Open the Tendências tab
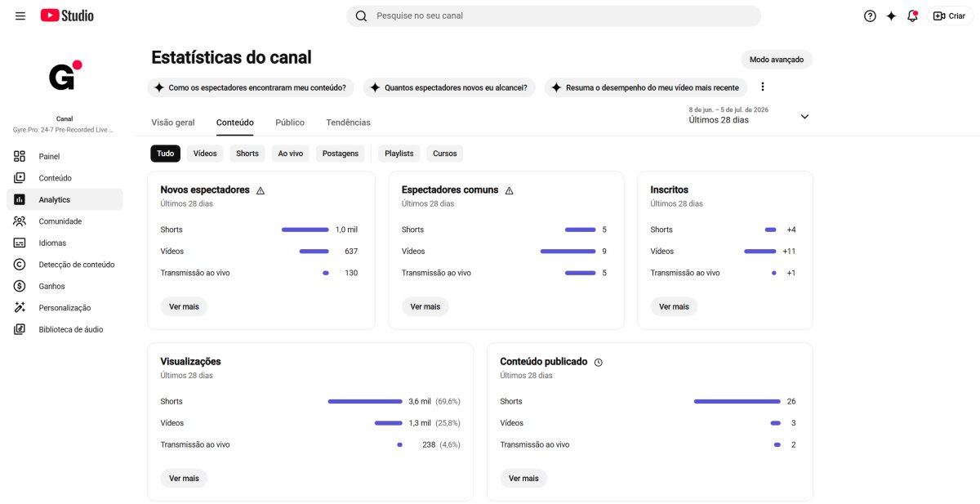Image resolution: width=980 pixels, height=504 pixels. pyautogui.click(x=348, y=123)
